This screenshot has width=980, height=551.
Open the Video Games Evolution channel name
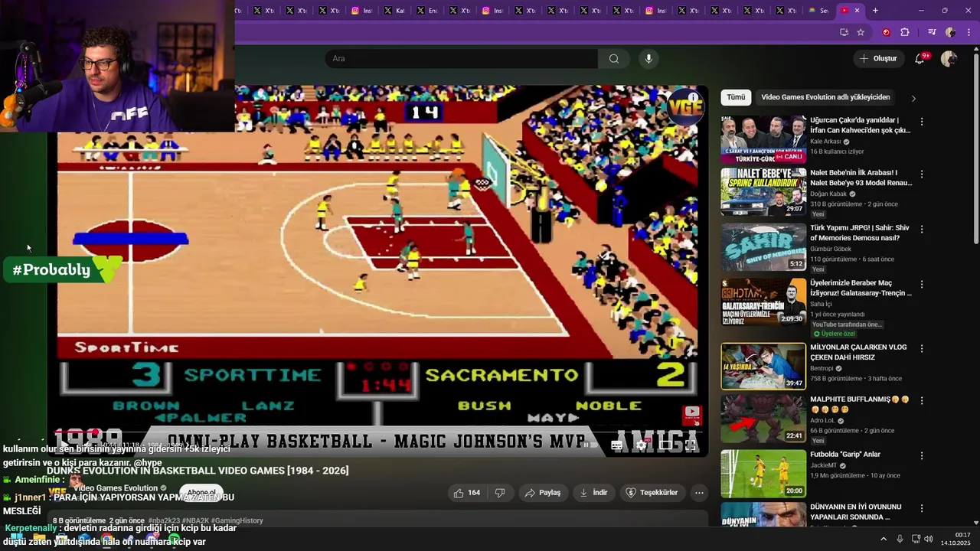(x=116, y=488)
